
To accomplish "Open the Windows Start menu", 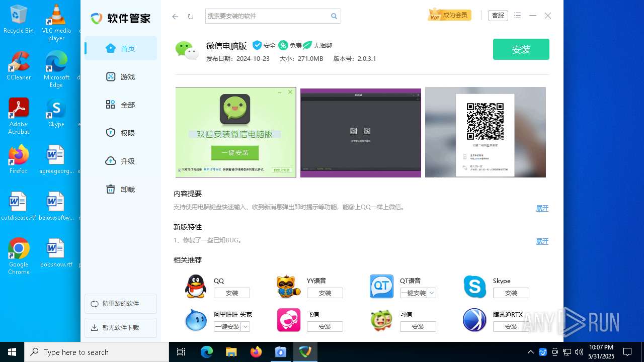I will [12, 352].
